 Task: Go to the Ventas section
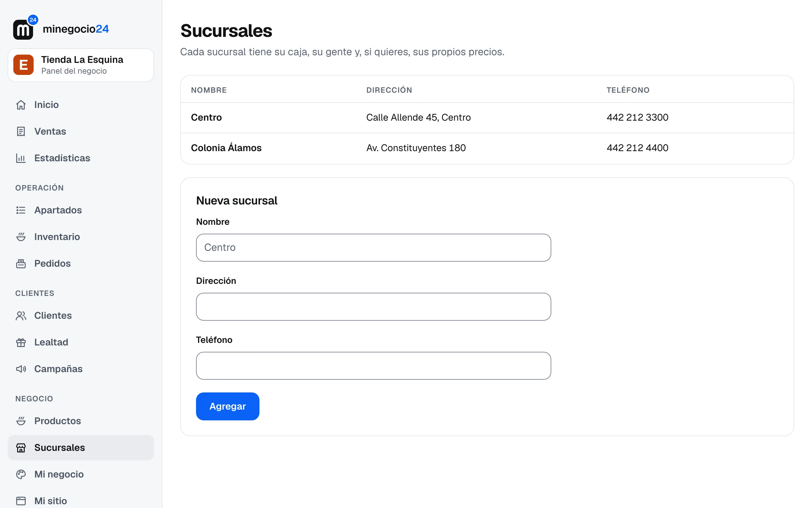tap(81, 131)
